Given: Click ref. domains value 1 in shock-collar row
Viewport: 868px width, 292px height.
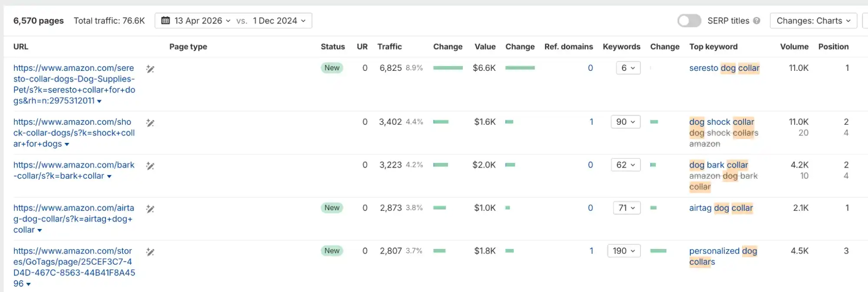Looking at the screenshot, I should point(591,122).
